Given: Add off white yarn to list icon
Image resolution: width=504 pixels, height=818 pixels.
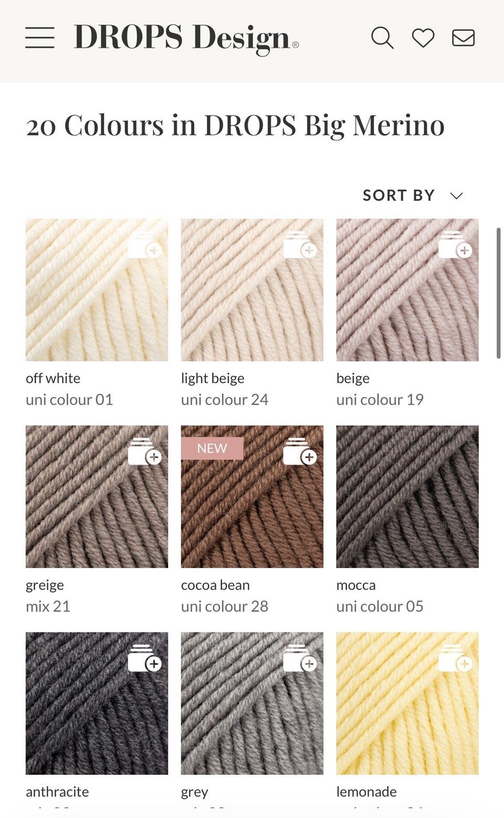Looking at the screenshot, I should click(145, 245).
